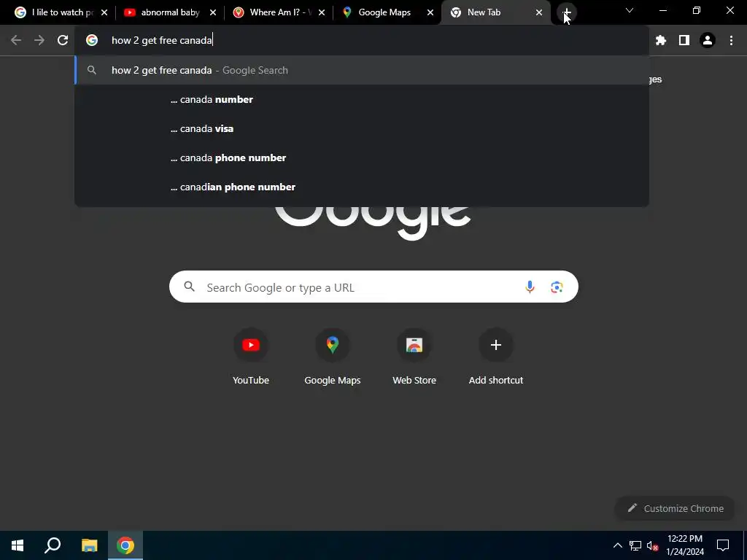Toggle the side panel icon
This screenshot has width=747, height=560.
[684, 41]
